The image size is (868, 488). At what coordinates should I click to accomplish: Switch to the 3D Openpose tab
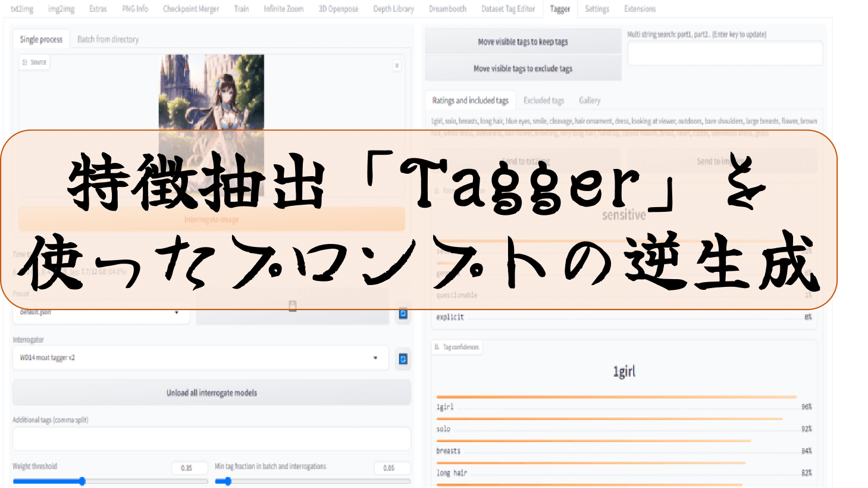coord(339,9)
